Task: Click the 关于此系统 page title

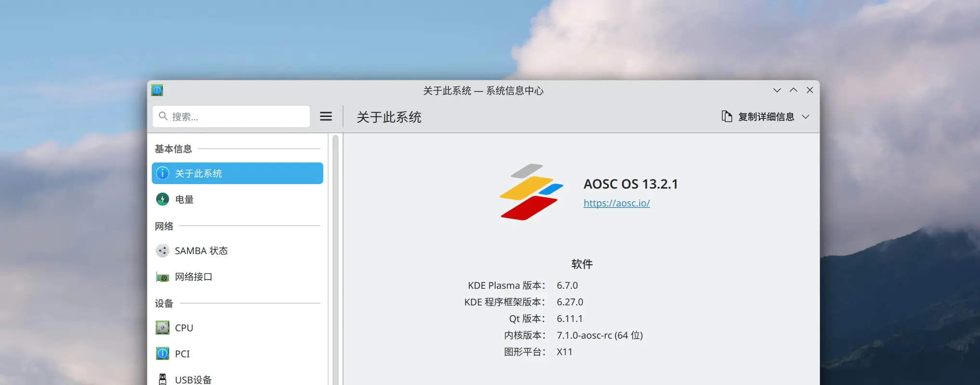Action: pyautogui.click(x=389, y=117)
